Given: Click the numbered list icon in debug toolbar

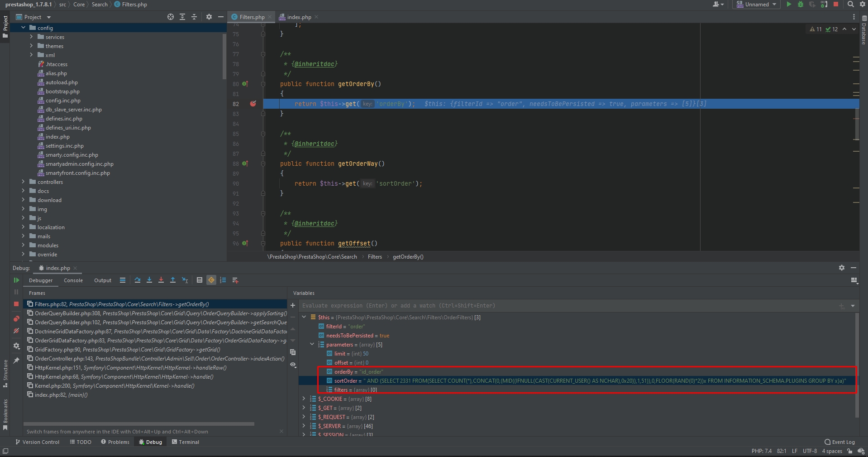Looking at the screenshot, I should click(223, 280).
